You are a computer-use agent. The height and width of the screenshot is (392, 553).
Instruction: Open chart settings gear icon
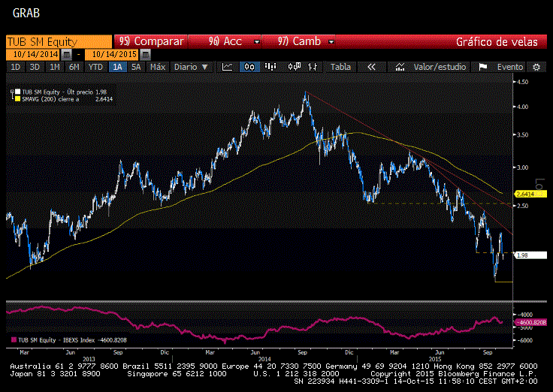point(536,67)
